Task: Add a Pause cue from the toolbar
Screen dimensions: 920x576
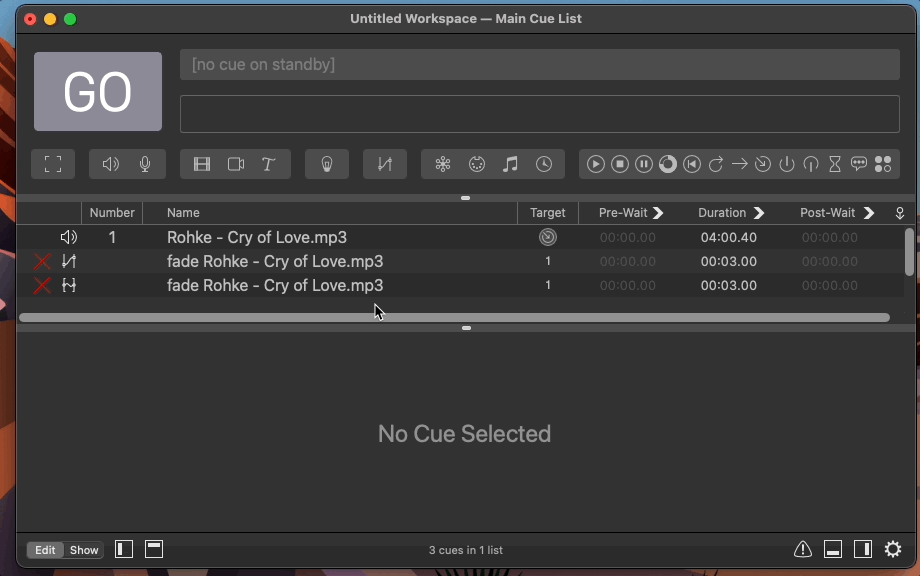Action: [x=644, y=164]
